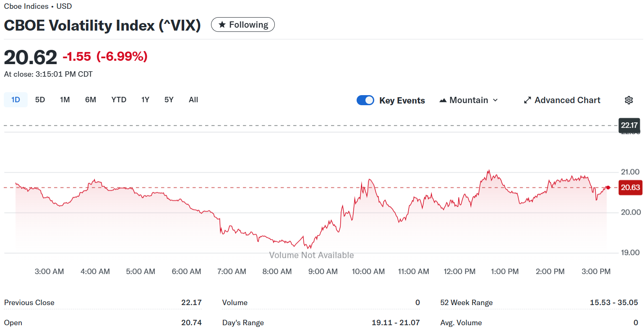Open chart settings gear icon
Screen dimensions: 644x329
click(x=628, y=100)
